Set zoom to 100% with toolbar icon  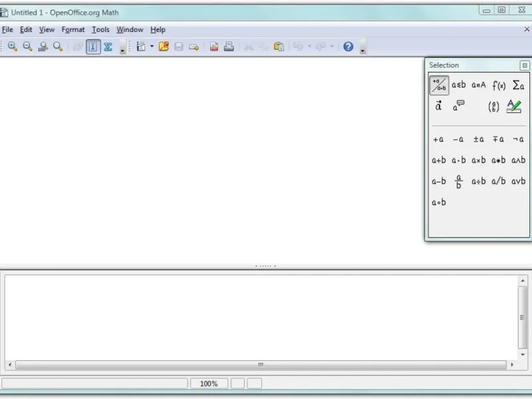43,47
